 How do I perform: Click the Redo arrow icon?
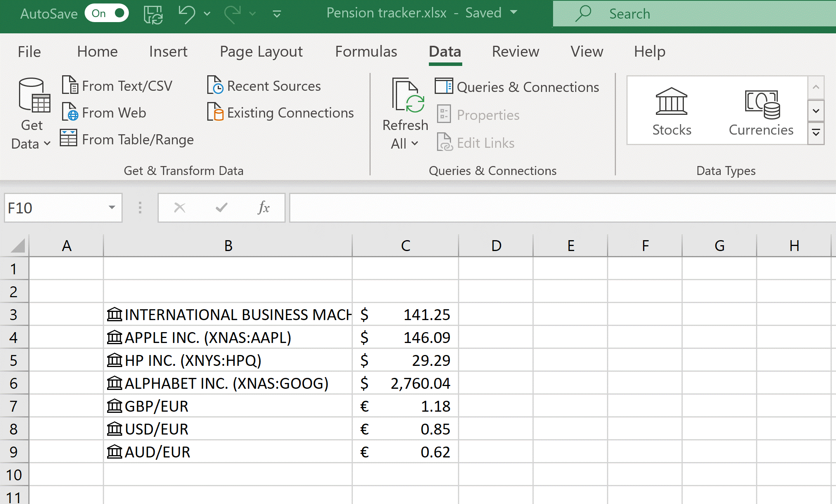click(x=232, y=14)
